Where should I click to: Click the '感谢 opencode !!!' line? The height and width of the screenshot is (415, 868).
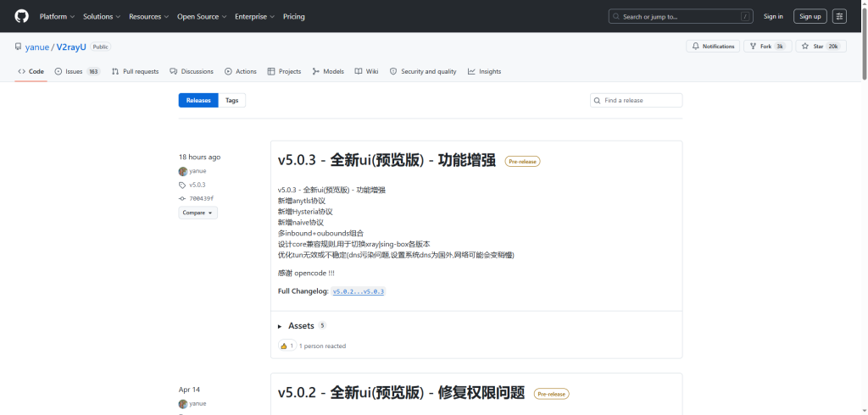pos(306,274)
